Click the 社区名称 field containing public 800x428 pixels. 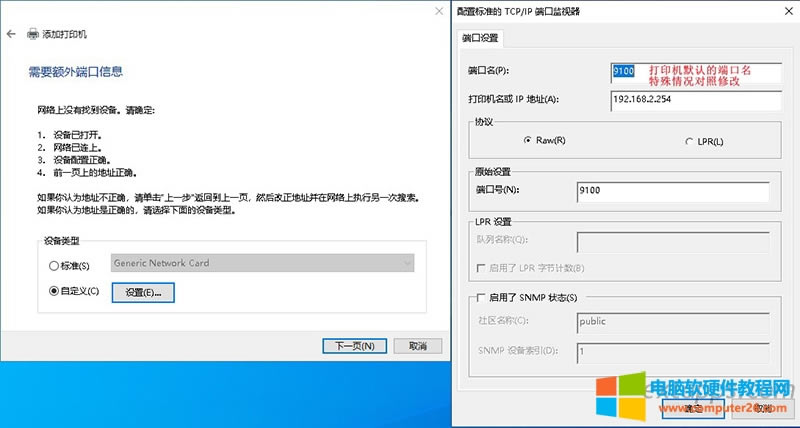coord(672,322)
